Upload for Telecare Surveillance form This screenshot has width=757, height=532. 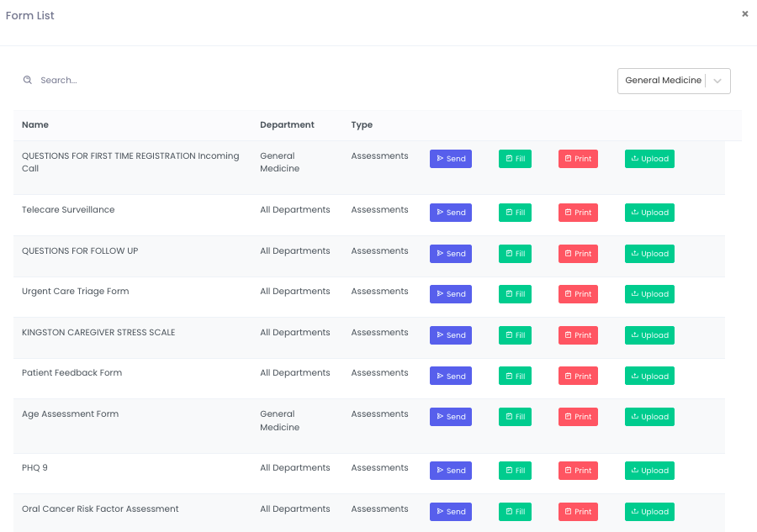[x=649, y=213]
